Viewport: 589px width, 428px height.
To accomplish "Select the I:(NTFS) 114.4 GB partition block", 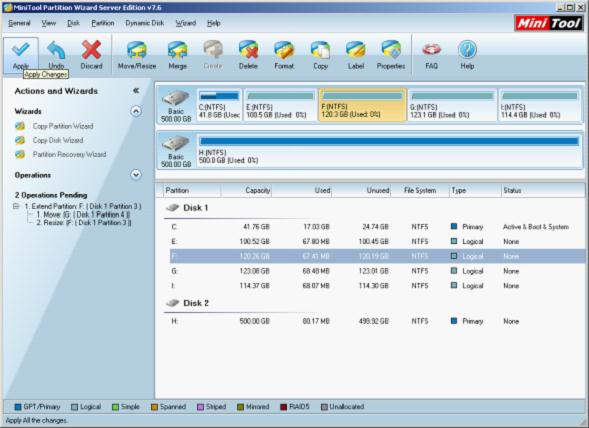I will [x=539, y=105].
